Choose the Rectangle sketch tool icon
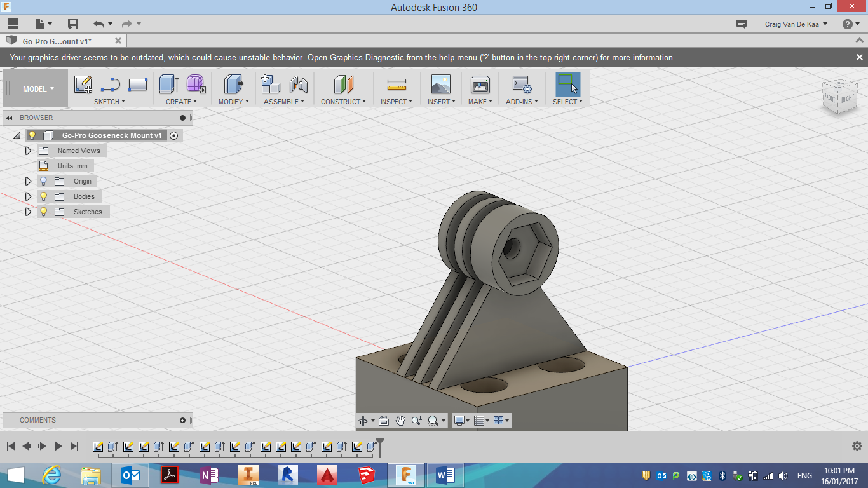Viewport: 868px width, 488px height. [x=138, y=85]
